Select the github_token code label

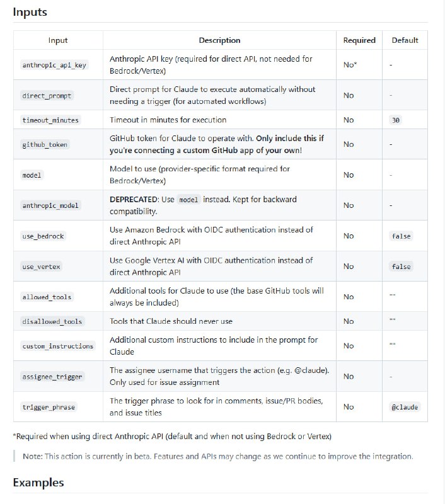pos(45,144)
